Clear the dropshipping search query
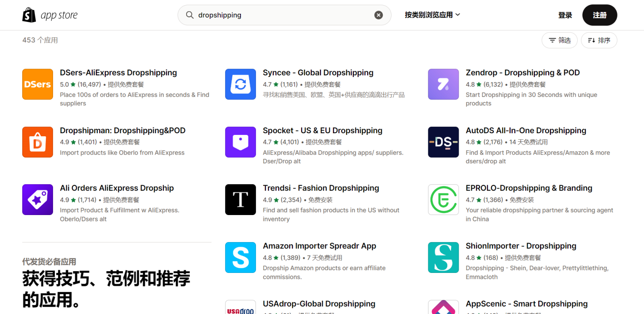The image size is (644, 314). point(378,15)
